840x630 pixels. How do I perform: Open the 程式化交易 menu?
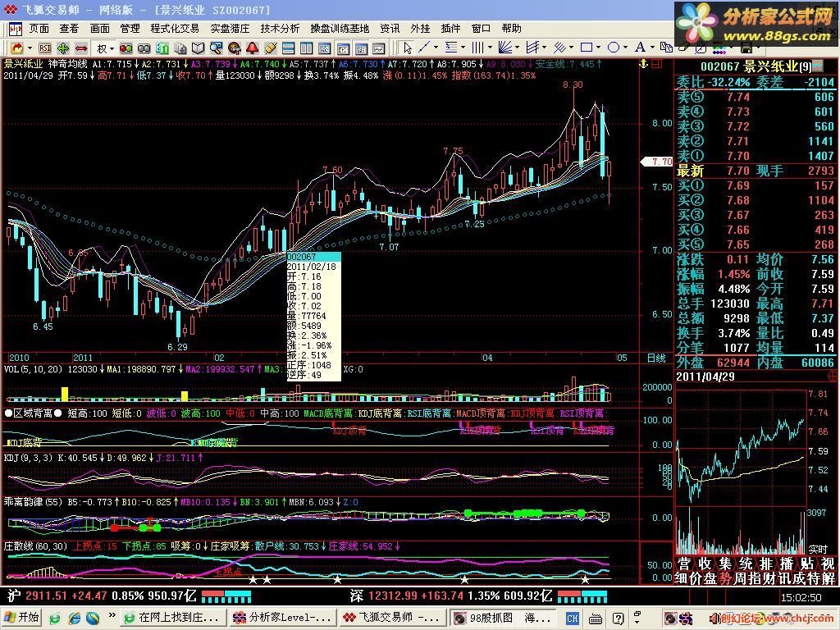coord(175,29)
